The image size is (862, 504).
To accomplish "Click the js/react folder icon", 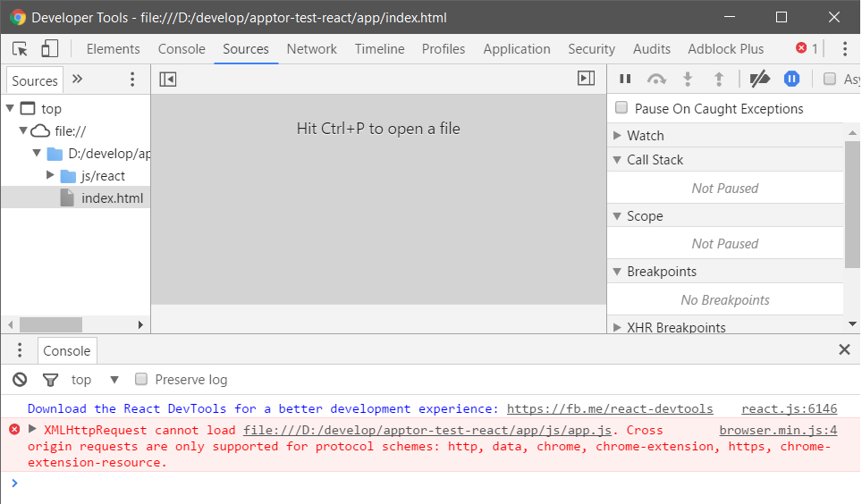I will click(x=68, y=176).
